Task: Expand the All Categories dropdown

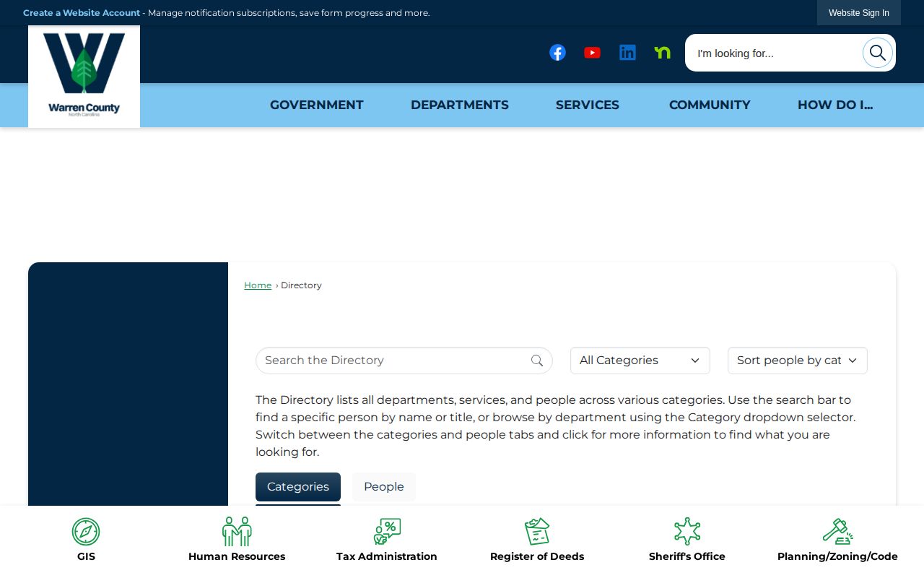Action: [x=640, y=361]
